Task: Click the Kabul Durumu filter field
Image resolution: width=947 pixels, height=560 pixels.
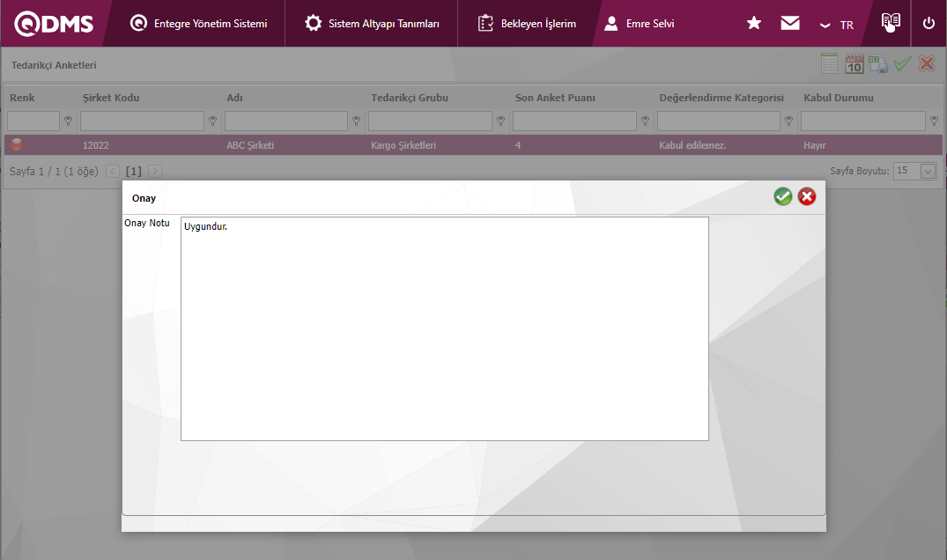Action: [863, 122]
